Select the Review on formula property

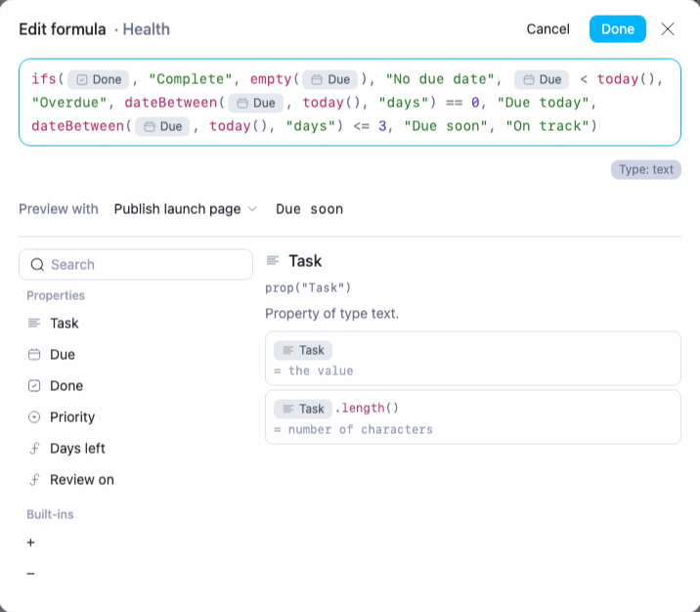pyautogui.click(x=136, y=479)
